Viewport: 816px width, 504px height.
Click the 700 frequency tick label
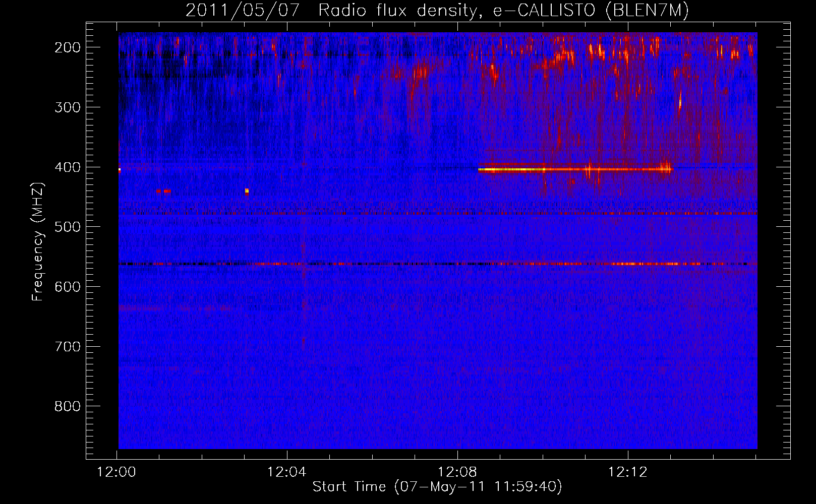(68, 347)
